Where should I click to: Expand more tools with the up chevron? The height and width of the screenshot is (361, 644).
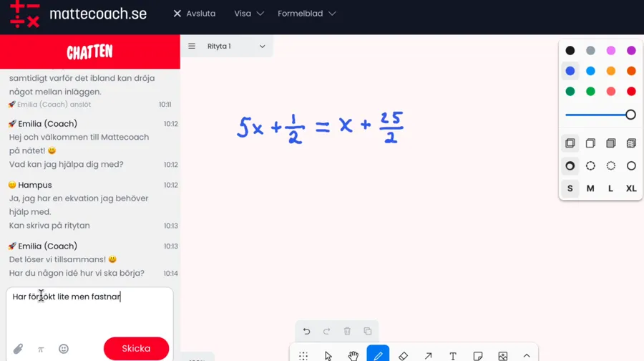[527, 356]
